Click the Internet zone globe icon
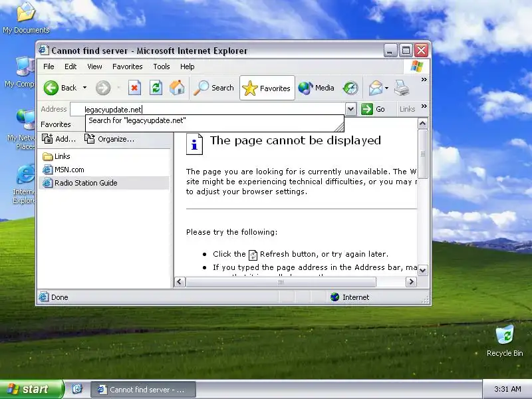This screenshot has width=532, height=399. click(x=335, y=297)
